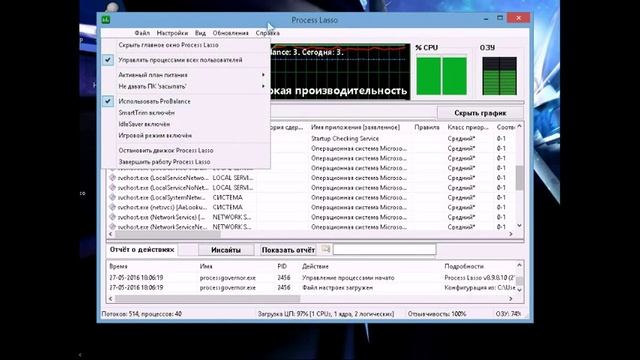The height and width of the screenshot is (360, 640).
Task: Click the Класс приор... column header
Action: (468, 127)
